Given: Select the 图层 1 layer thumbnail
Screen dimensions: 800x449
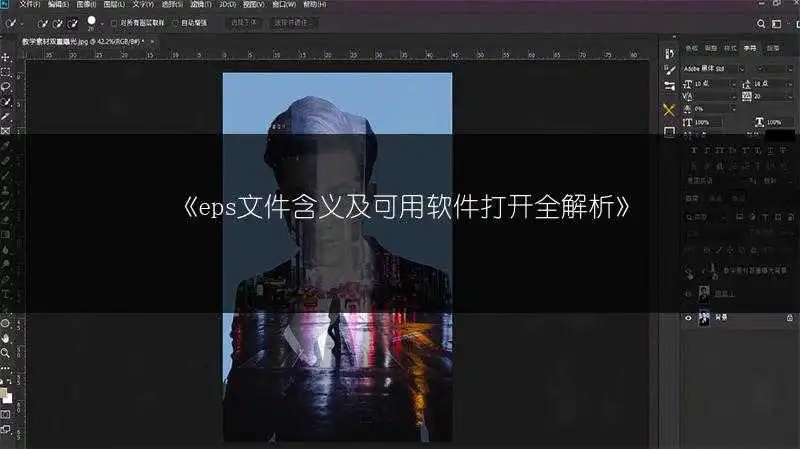Looking at the screenshot, I should click(704, 294).
